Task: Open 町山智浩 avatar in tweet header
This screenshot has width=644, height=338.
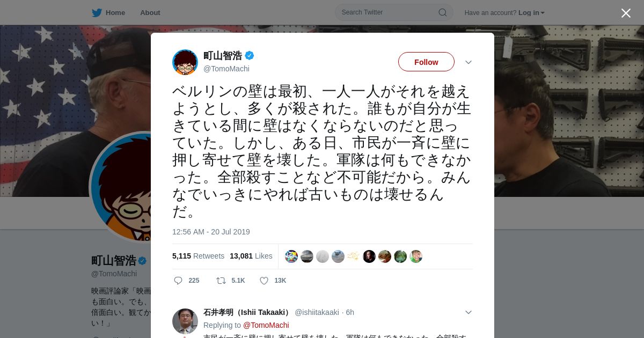Action: pyautogui.click(x=185, y=62)
